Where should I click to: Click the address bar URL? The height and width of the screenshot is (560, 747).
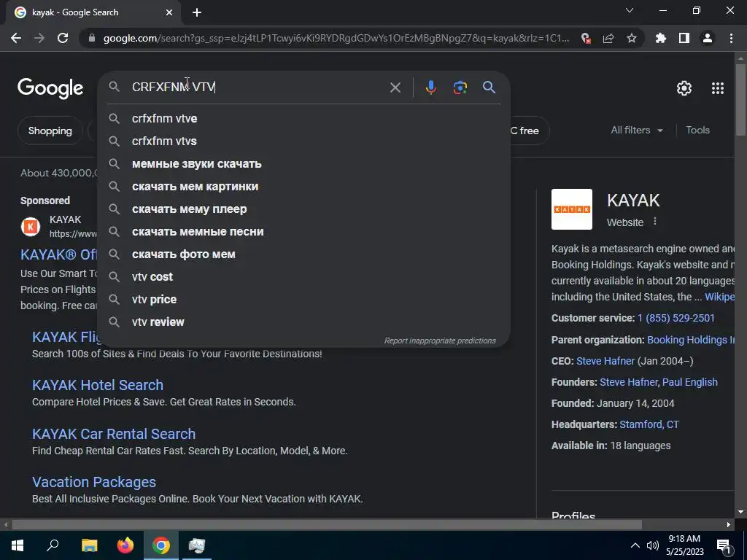click(x=336, y=38)
